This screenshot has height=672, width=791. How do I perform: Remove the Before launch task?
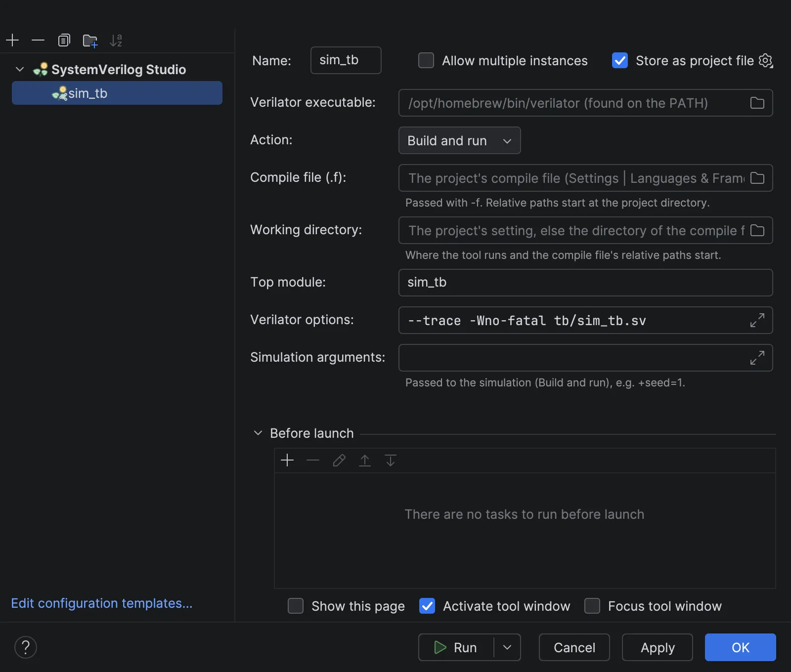(x=313, y=461)
